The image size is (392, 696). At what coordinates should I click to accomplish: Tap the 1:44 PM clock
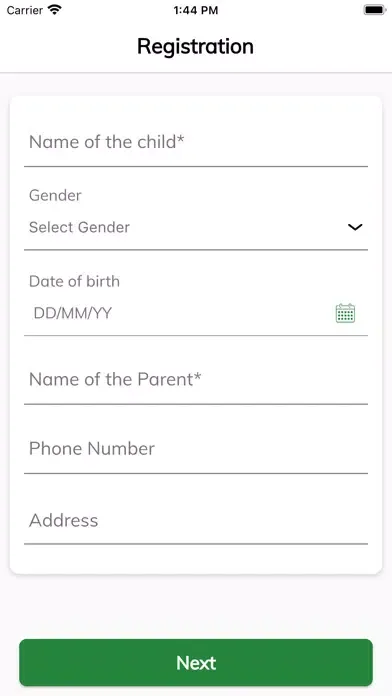[196, 10]
